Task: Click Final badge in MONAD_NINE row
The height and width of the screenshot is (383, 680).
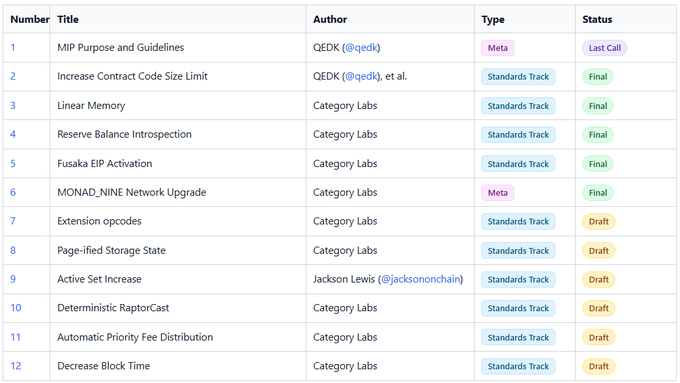Action: [598, 193]
